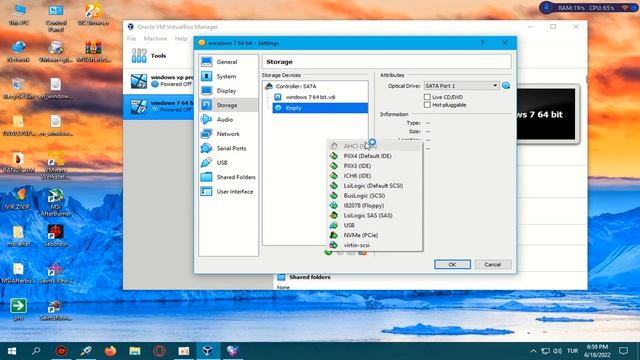Open Audio settings category
Screen dimensions: 640x360
click(x=228, y=120)
